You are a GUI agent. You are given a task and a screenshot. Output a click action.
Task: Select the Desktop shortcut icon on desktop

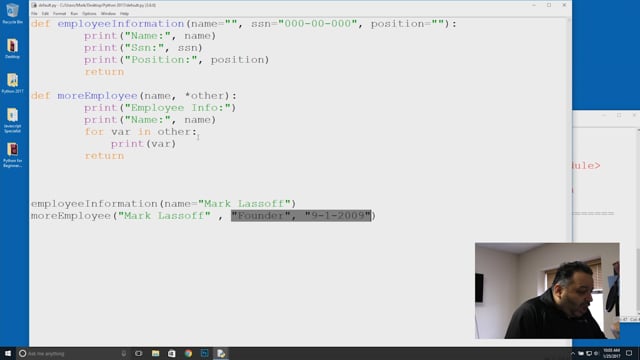click(x=12, y=49)
